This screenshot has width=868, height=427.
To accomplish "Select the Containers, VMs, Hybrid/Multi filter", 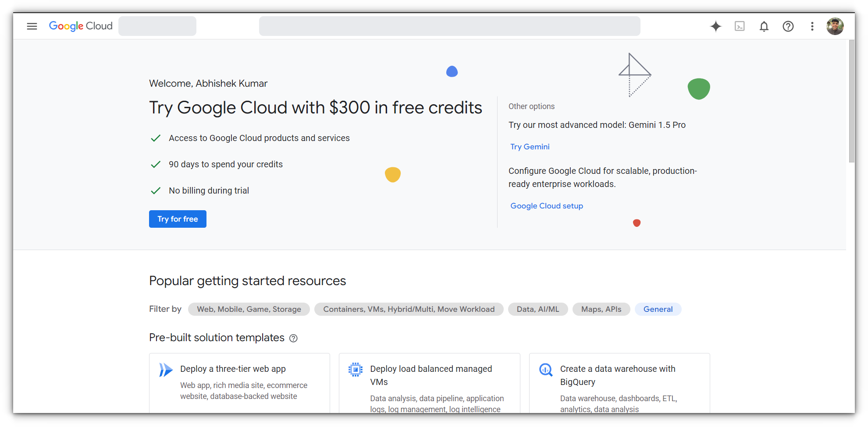I will [409, 309].
